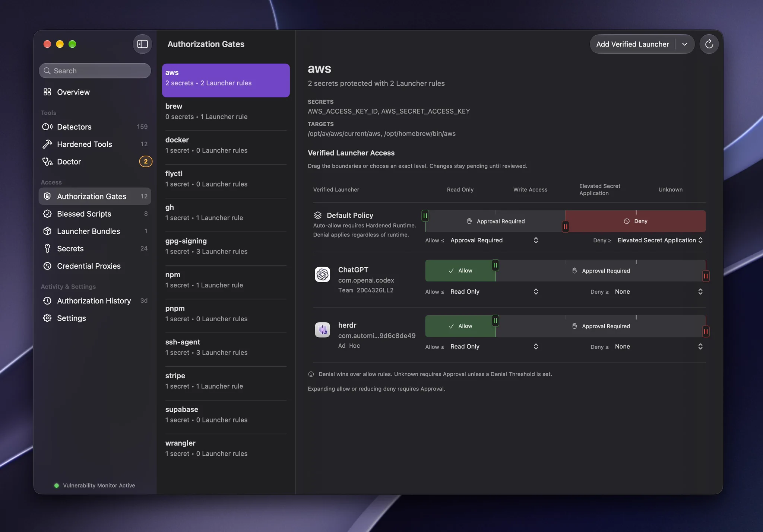Image resolution: width=763 pixels, height=532 pixels.
Task: Open herdr Allow Read Only dropdown
Action: (494, 347)
